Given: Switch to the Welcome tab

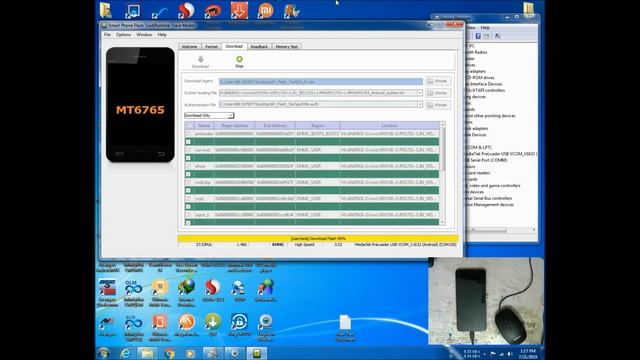Looking at the screenshot, I should (189, 47).
